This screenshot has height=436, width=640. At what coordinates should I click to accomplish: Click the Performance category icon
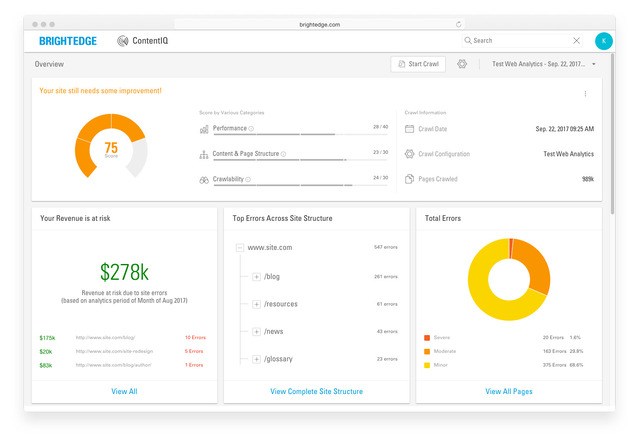click(204, 129)
